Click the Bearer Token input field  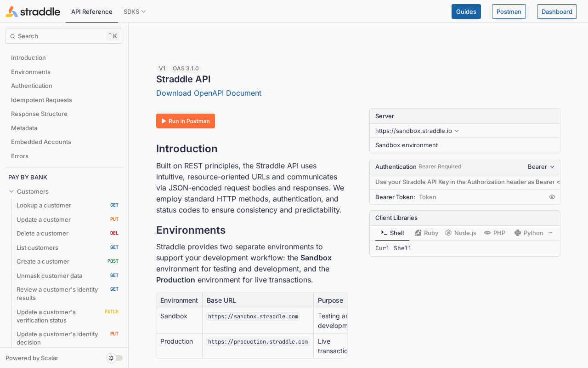click(x=481, y=197)
